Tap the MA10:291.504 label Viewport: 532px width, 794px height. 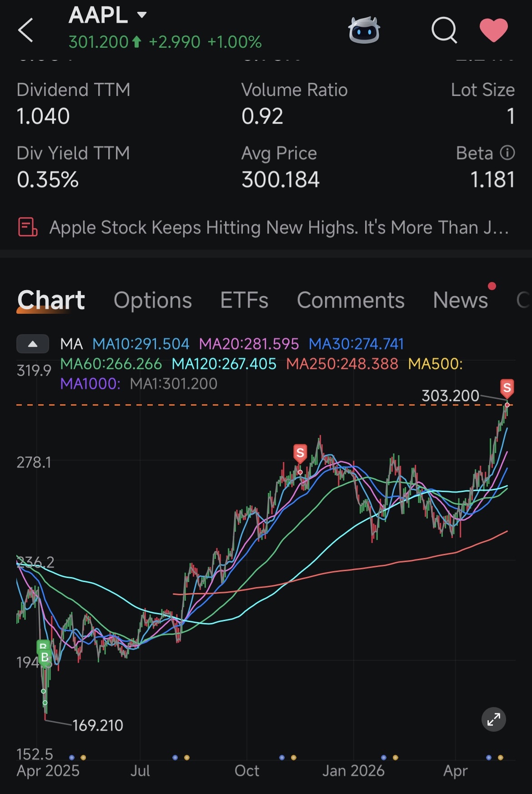pyautogui.click(x=141, y=344)
